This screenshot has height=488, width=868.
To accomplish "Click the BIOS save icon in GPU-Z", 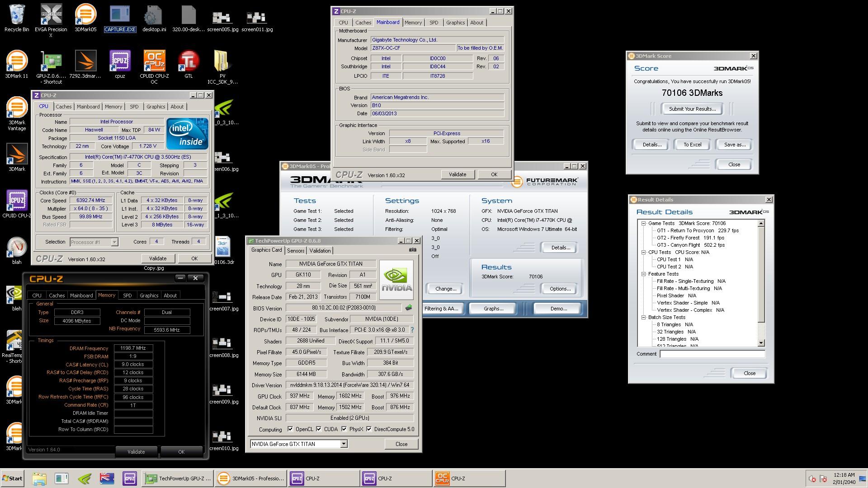I will [x=408, y=308].
